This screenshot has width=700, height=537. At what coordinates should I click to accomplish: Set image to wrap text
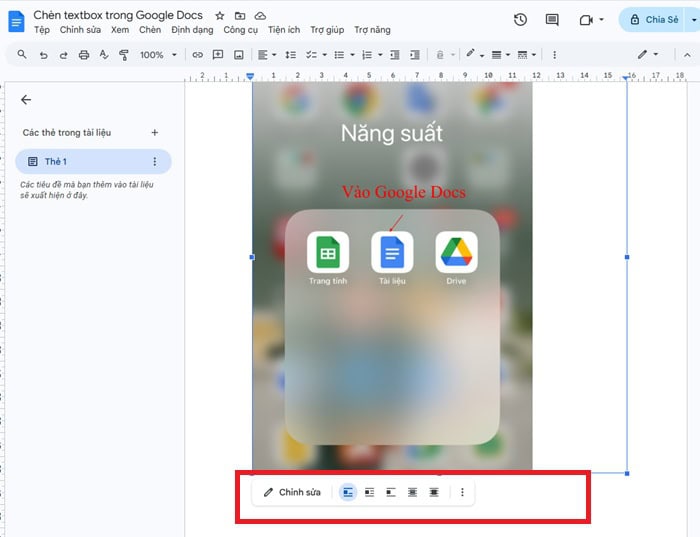click(369, 492)
